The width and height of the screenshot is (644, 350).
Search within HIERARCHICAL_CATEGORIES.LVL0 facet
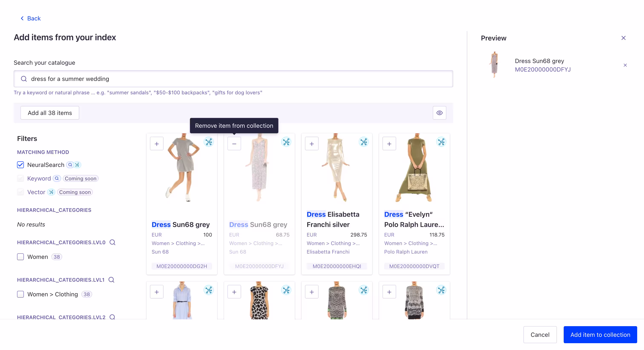pyautogui.click(x=112, y=242)
